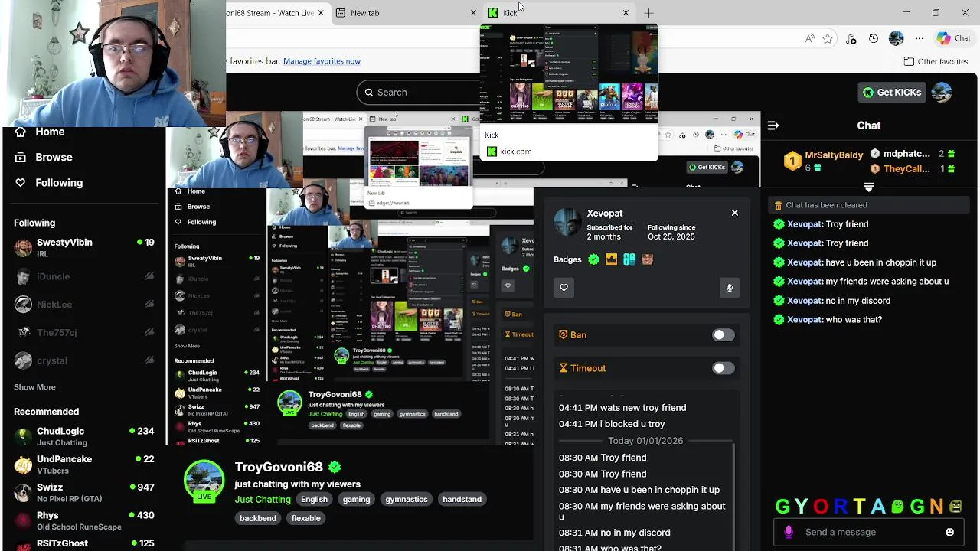This screenshot has width=980, height=551.
Task: Click the purple microphone icon in the chat input
Action: pyautogui.click(x=789, y=532)
